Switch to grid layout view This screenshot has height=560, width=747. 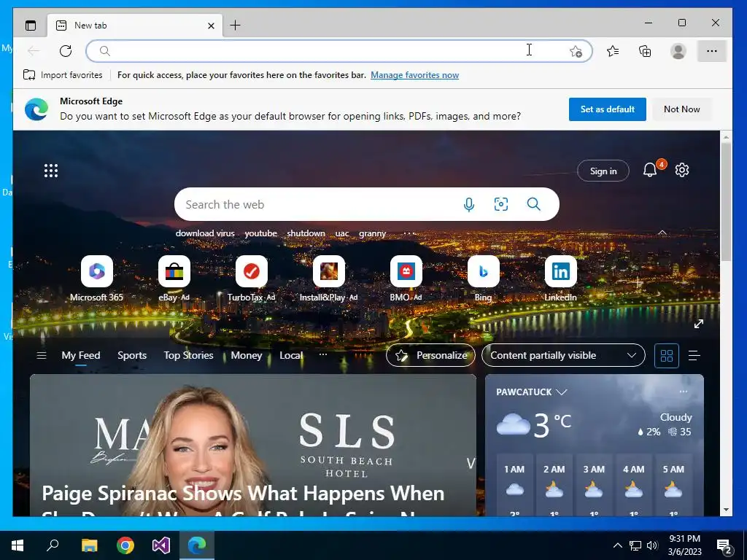(667, 356)
